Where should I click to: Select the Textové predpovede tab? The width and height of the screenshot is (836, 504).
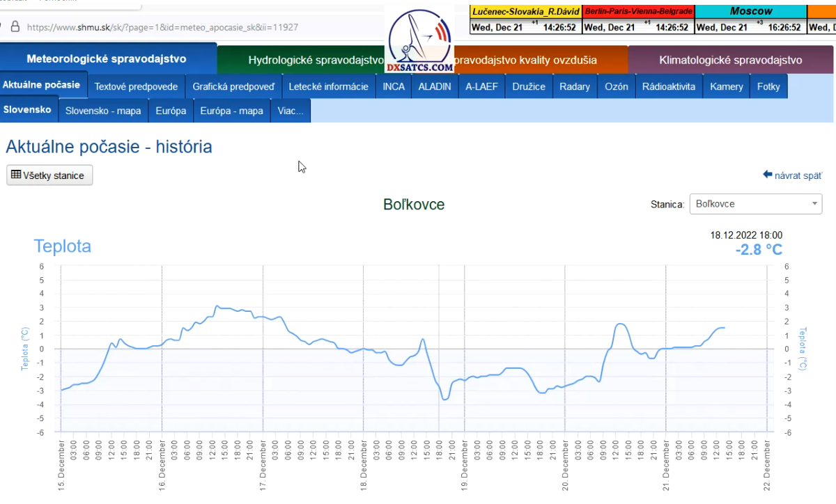pos(136,87)
